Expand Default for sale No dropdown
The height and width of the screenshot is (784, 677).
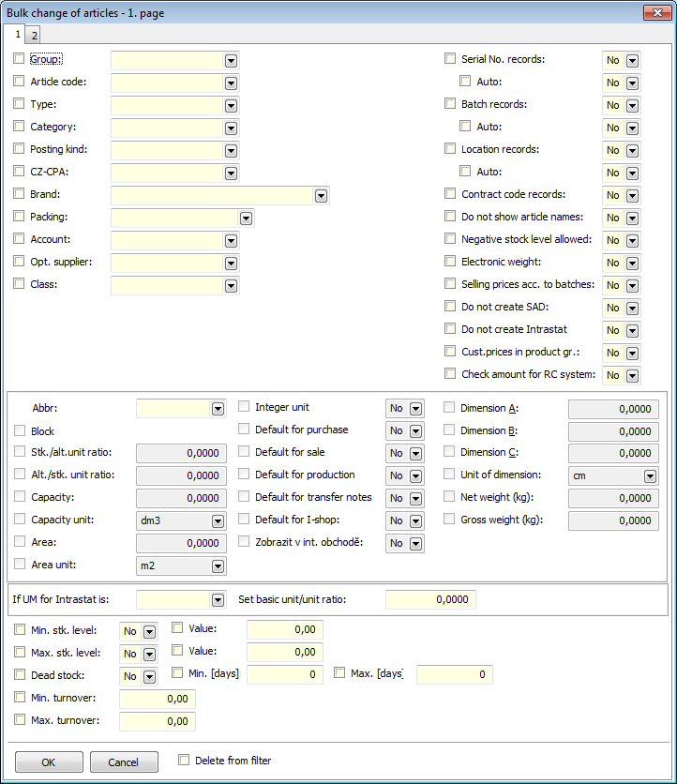(x=415, y=454)
